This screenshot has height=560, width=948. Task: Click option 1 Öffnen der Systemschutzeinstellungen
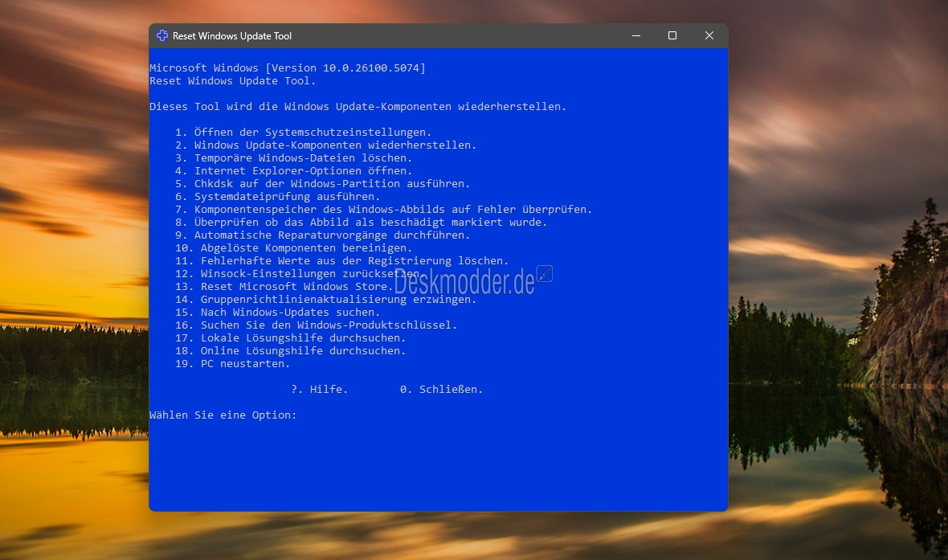(x=304, y=132)
